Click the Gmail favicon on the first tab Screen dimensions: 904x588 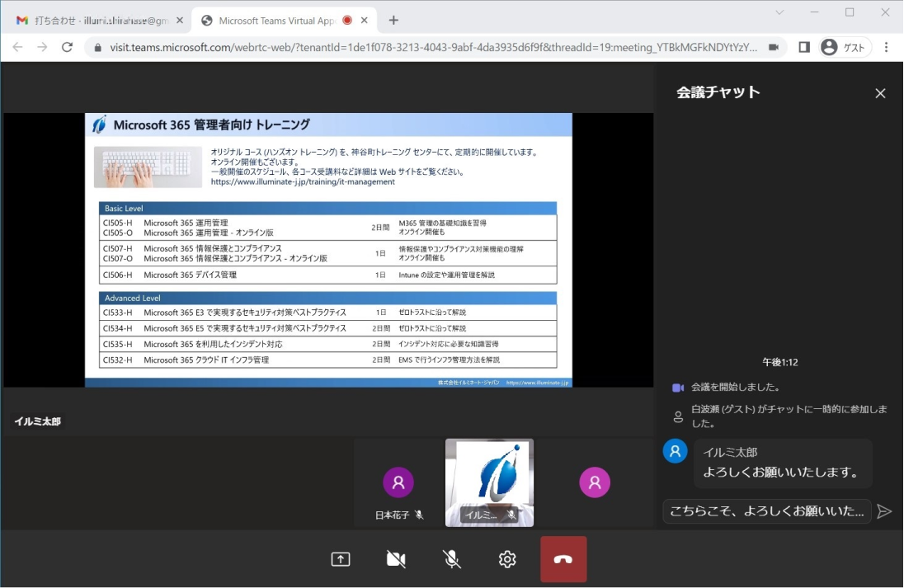coord(22,21)
